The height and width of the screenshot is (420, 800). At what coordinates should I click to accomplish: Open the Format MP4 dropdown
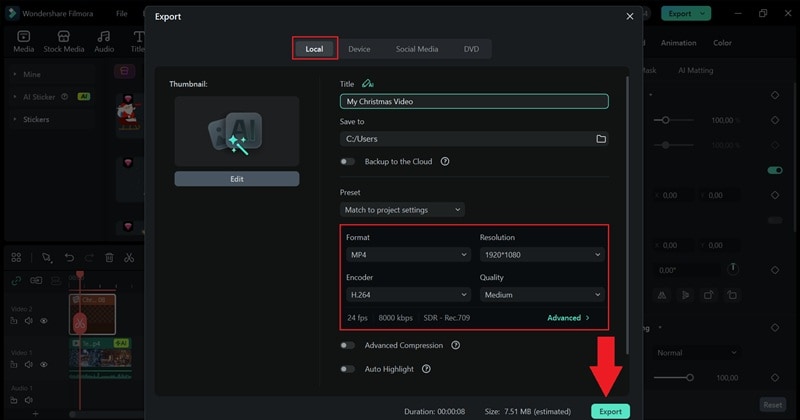pyautogui.click(x=408, y=254)
